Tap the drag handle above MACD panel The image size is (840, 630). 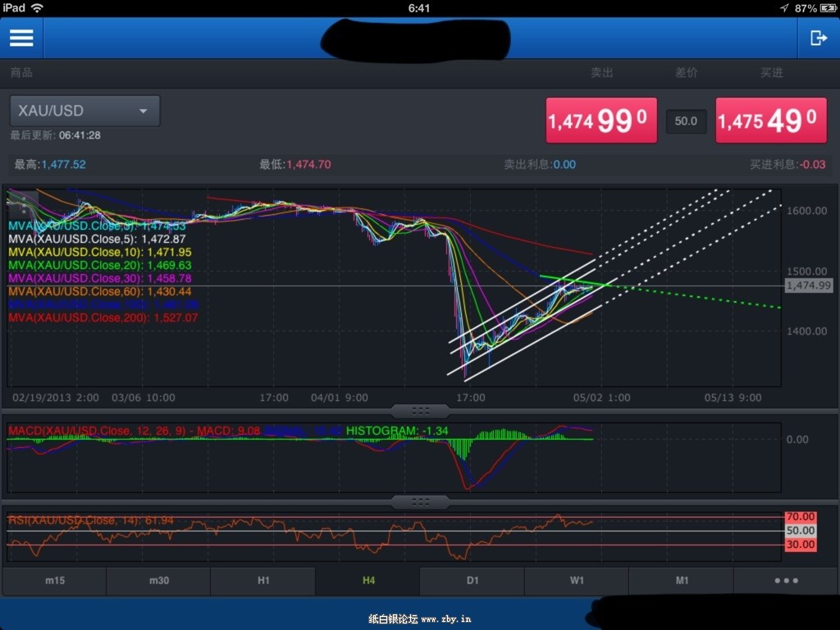pos(419,410)
